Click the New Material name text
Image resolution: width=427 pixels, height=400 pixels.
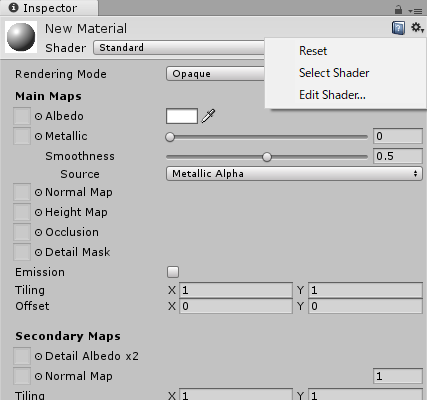[x=86, y=29]
